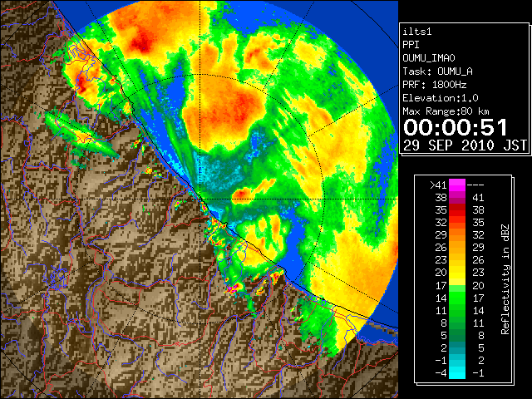Viewport: 532px width, 399px height.
Task: Pick the cyan bottom band of color scale
Action: [457, 372]
